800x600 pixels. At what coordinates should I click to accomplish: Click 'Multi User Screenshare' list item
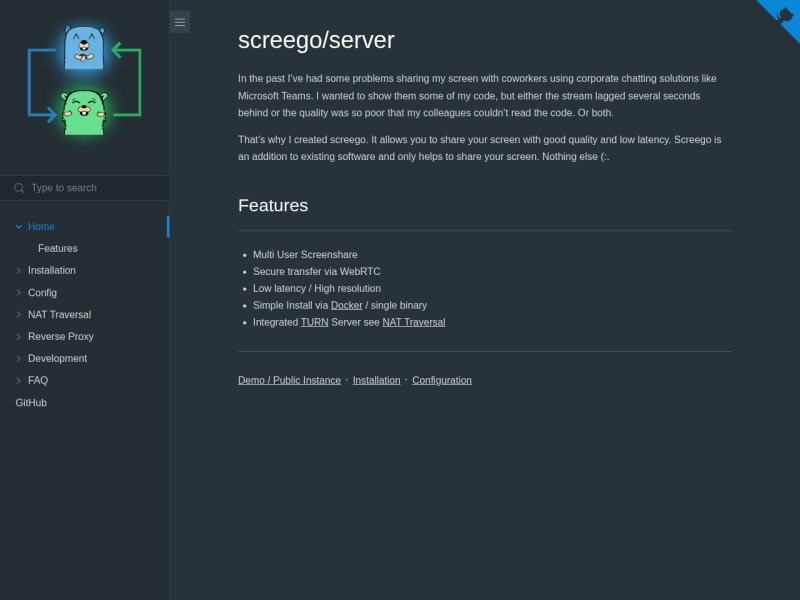(x=305, y=254)
